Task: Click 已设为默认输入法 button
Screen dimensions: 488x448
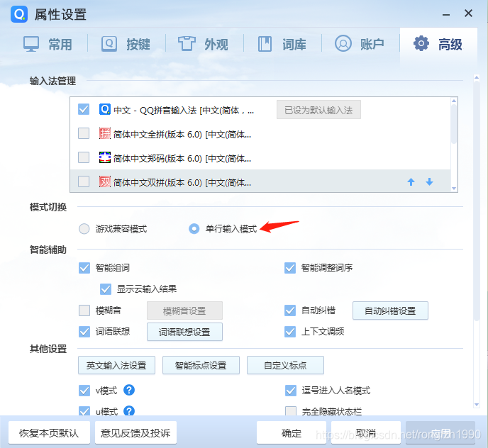Action: (318, 110)
